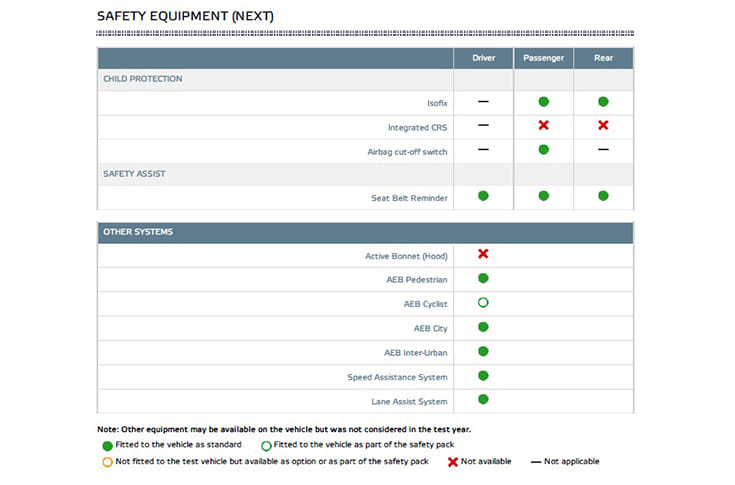Click the Isofix Passenger green dot
This screenshot has width=735, height=485.
(x=544, y=102)
